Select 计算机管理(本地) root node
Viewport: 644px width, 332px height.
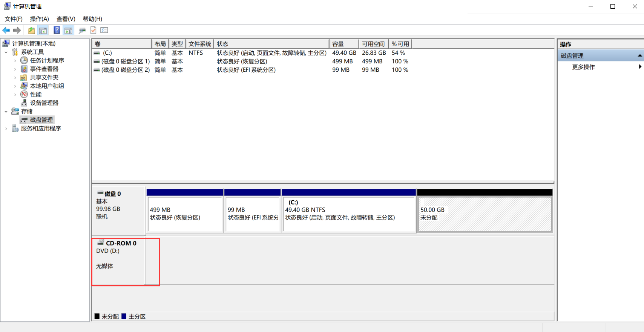pos(34,44)
